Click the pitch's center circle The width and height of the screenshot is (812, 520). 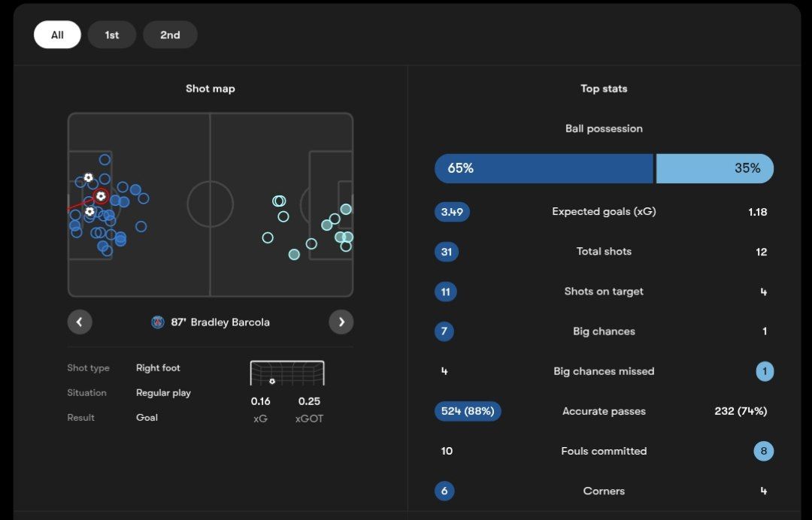tap(210, 204)
